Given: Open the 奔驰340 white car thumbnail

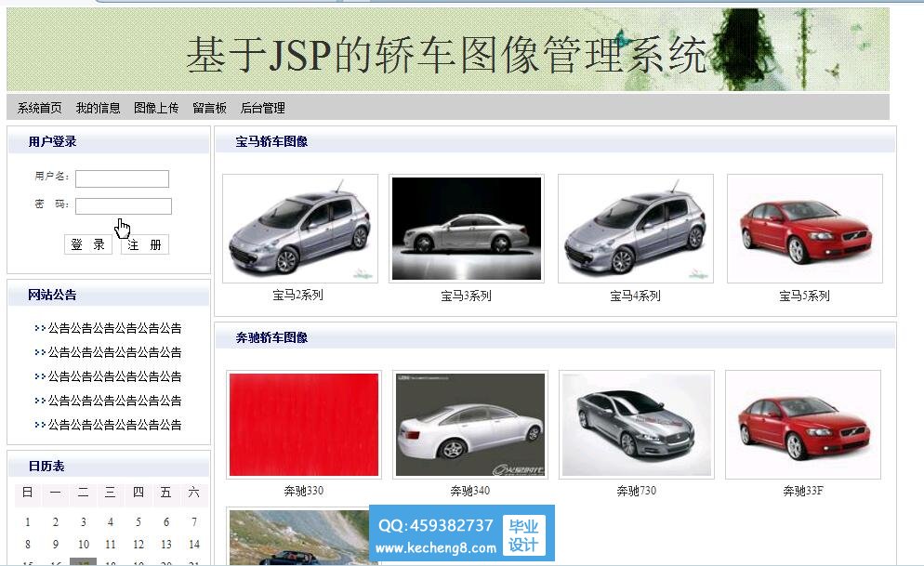Looking at the screenshot, I should tap(470, 425).
